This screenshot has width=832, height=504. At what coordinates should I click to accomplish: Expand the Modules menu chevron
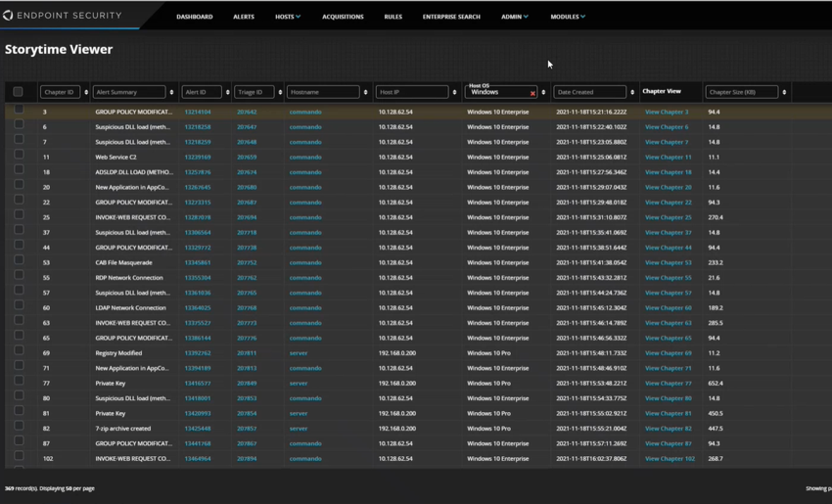click(x=582, y=17)
